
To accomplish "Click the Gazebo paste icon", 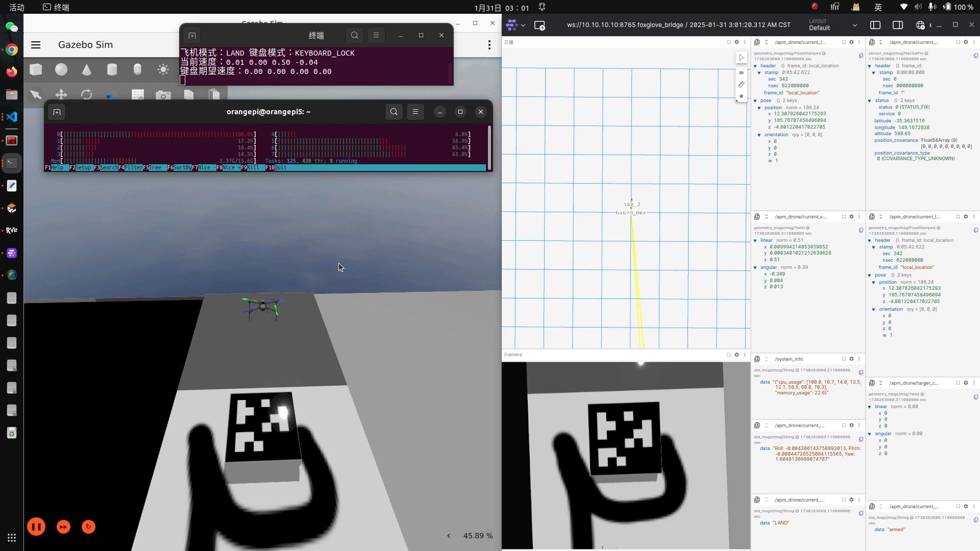I will (x=214, y=94).
